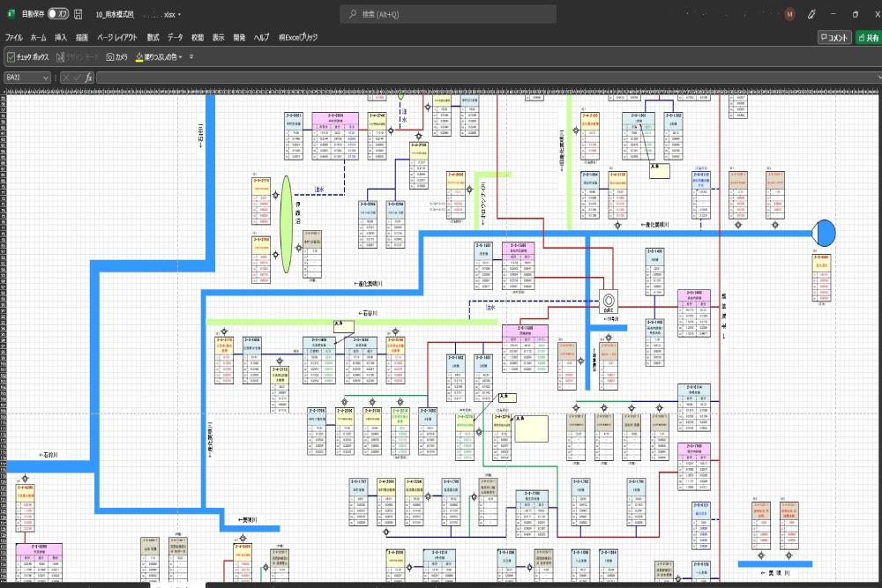Screen dimensions: 882x588
Task: Click the コメント button
Action: tap(833, 38)
